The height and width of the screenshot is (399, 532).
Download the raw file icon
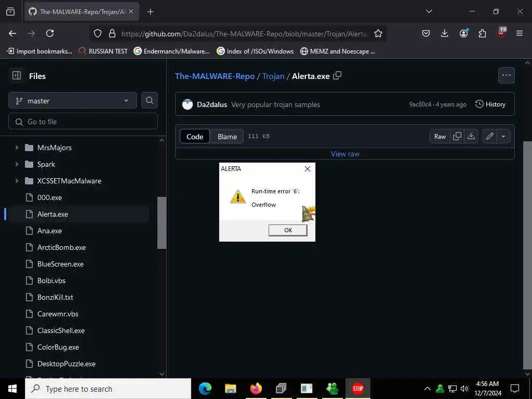point(471,136)
